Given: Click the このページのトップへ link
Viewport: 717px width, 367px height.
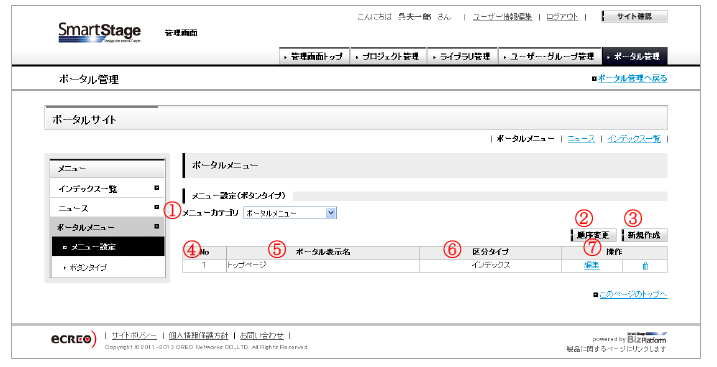Looking at the screenshot, I should pyautogui.click(x=633, y=295).
